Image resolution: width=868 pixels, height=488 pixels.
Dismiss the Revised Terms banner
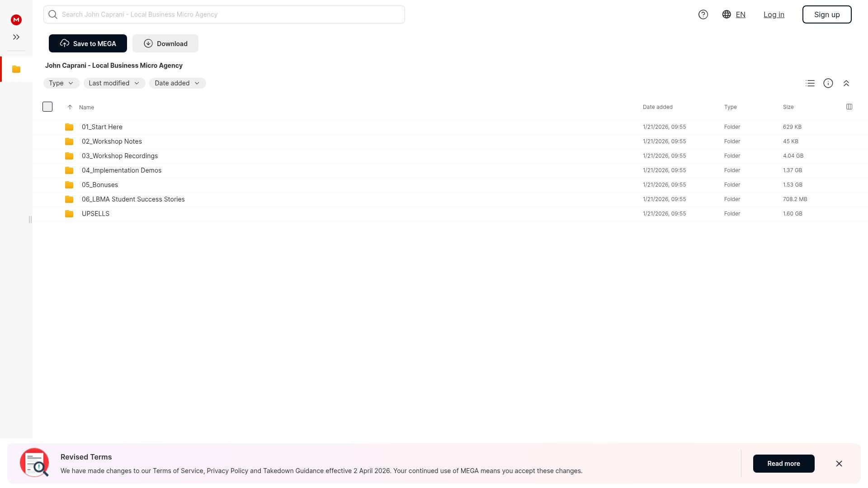tap(839, 464)
